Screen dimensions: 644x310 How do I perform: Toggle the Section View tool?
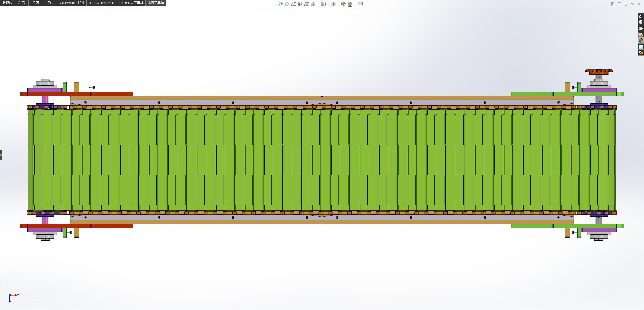click(x=300, y=4)
